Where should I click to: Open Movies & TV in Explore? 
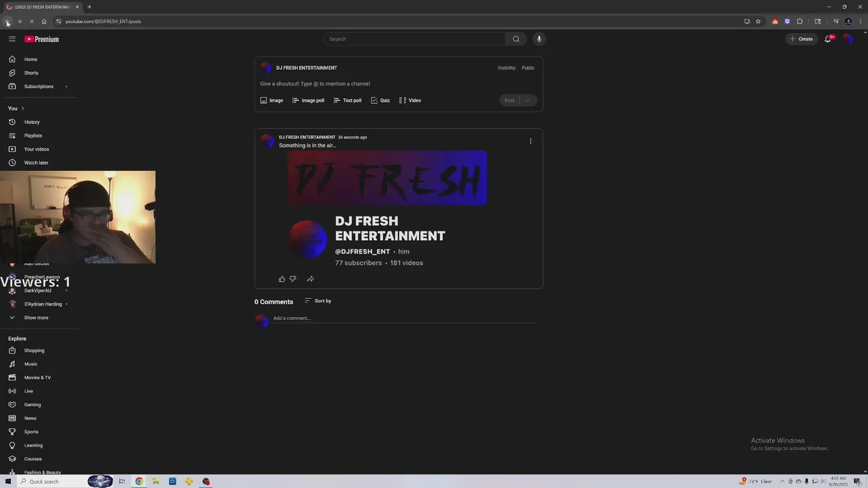pos(39,378)
